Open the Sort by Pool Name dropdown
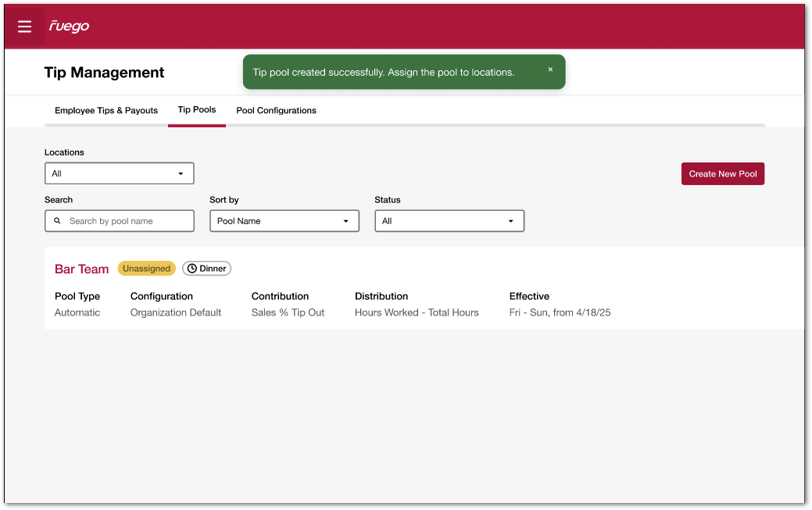 click(284, 221)
